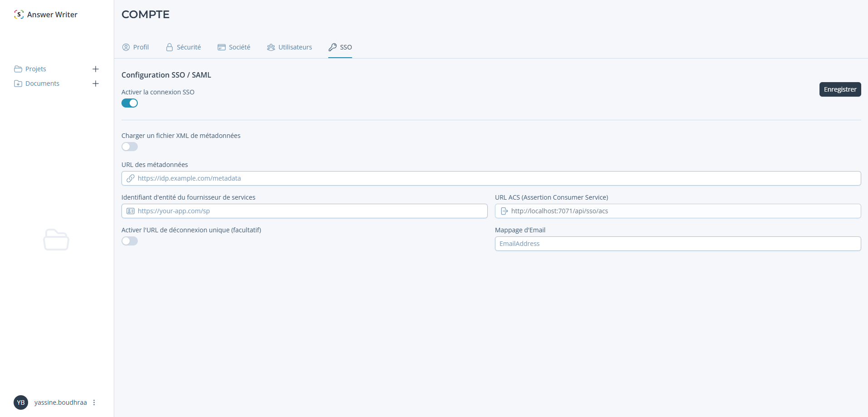Focus the URL des métadonnées input field
Screen dimensions: 868x417
pos(491,178)
